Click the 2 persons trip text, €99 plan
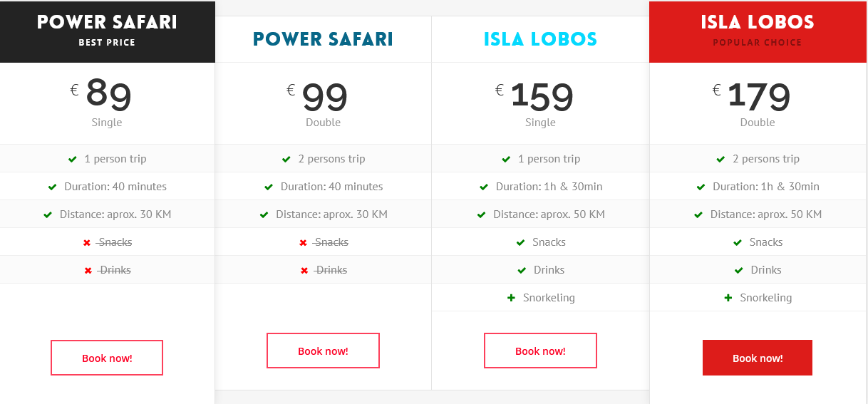Image resolution: width=868 pixels, height=404 pixels. (331, 159)
